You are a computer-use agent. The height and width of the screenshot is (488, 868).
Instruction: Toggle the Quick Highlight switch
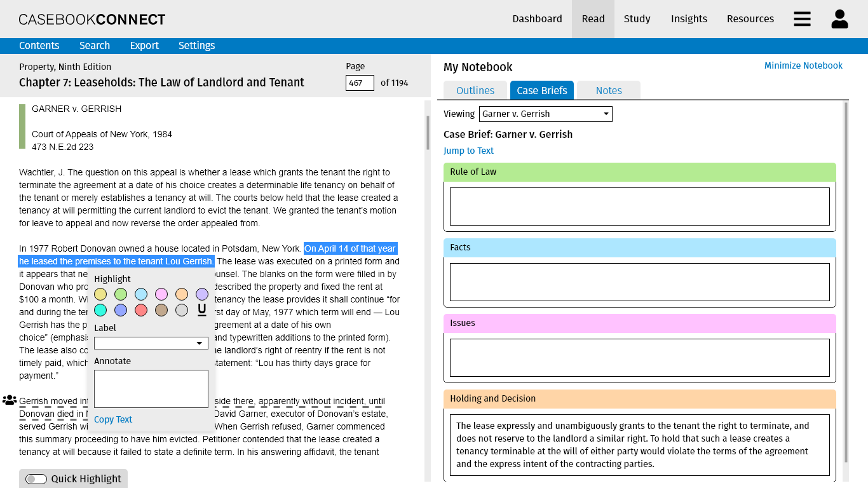pos(36,479)
